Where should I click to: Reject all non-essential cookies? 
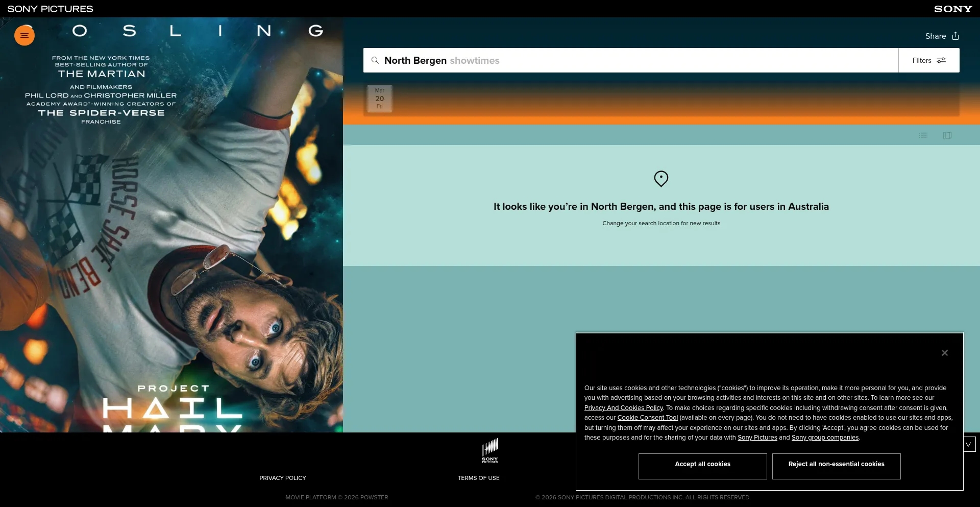(837, 466)
